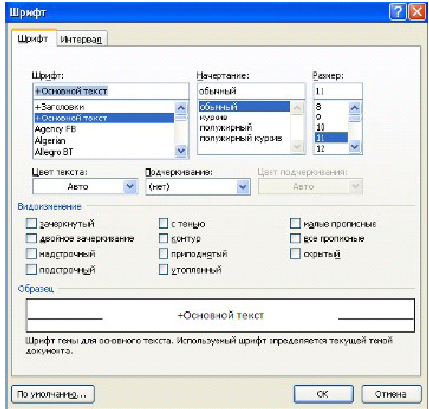Select +Основной текст in the font list
The height and width of the screenshot is (409, 429).
point(104,118)
